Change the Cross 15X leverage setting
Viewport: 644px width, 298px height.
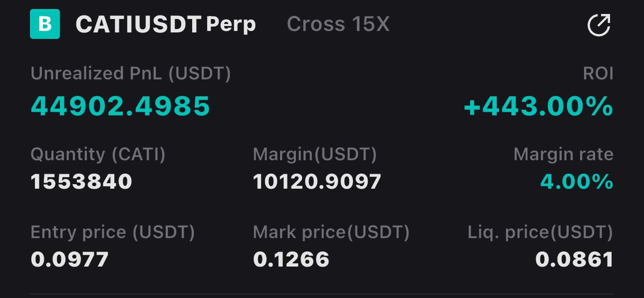339,24
